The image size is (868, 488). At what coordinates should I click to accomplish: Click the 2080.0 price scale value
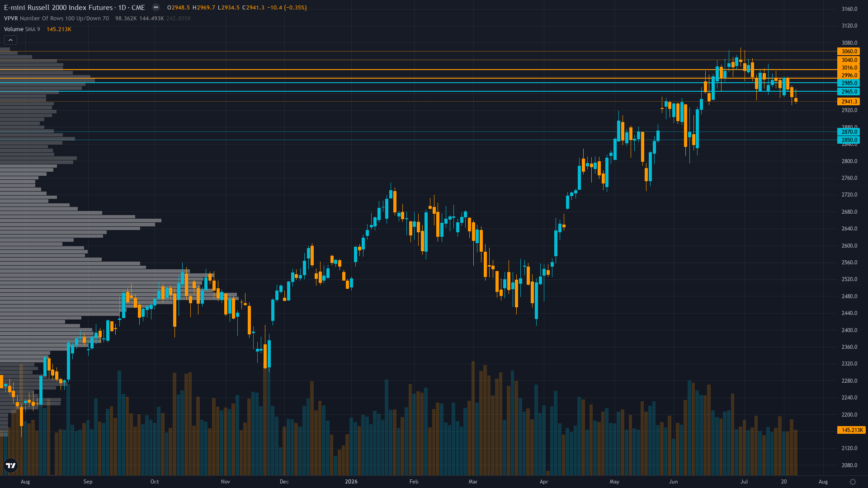(849, 465)
